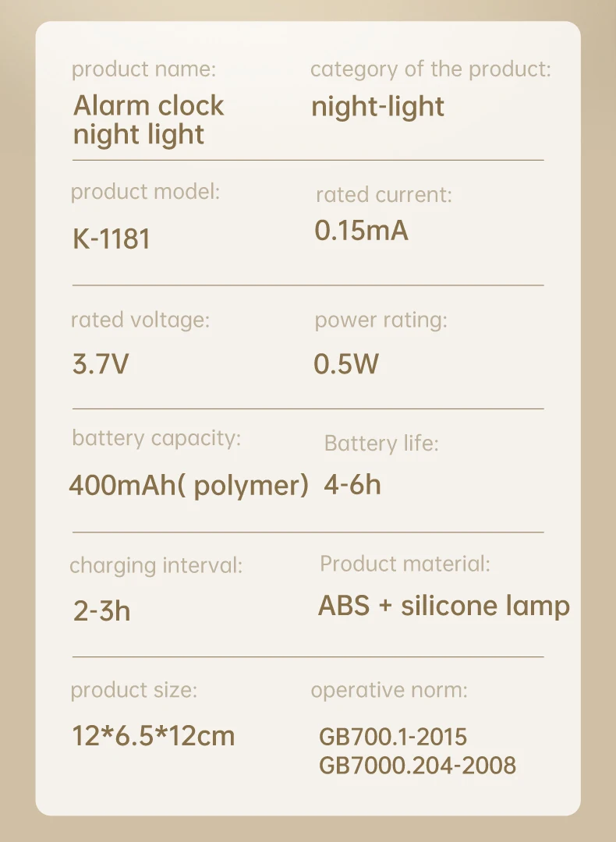This screenshot has height=842, width=616.
Task: Click the GB700.1-2015 norm text
Action: [x=392, y=737]
